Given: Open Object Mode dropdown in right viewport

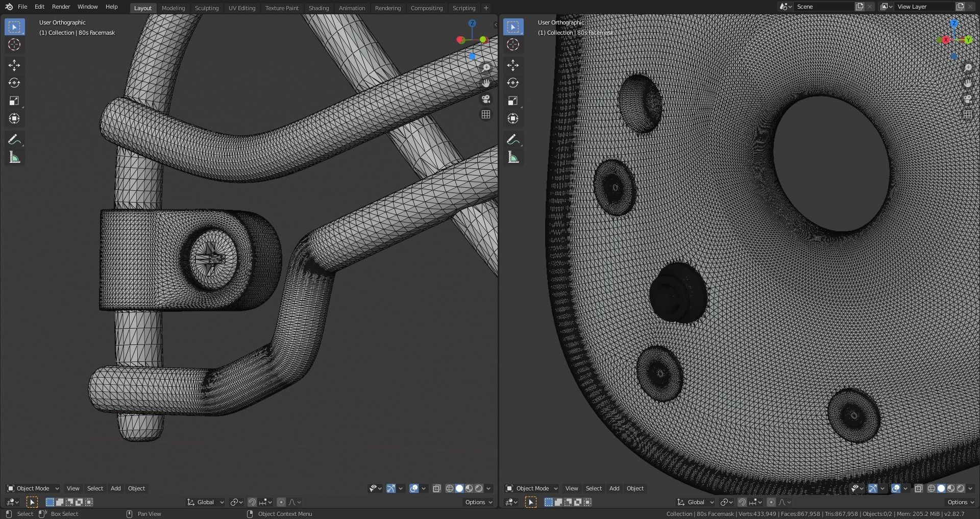Looking at the screenshot, I should (532, 488).
